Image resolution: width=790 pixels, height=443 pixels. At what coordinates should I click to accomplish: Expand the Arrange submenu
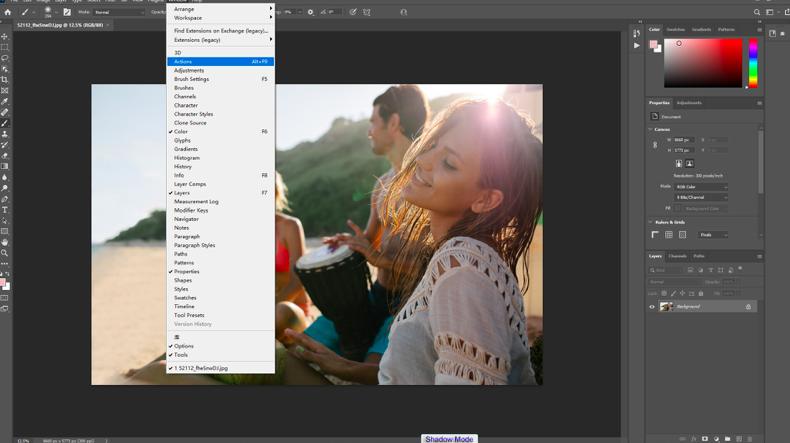pyautogui.click(x=221, y=9)
